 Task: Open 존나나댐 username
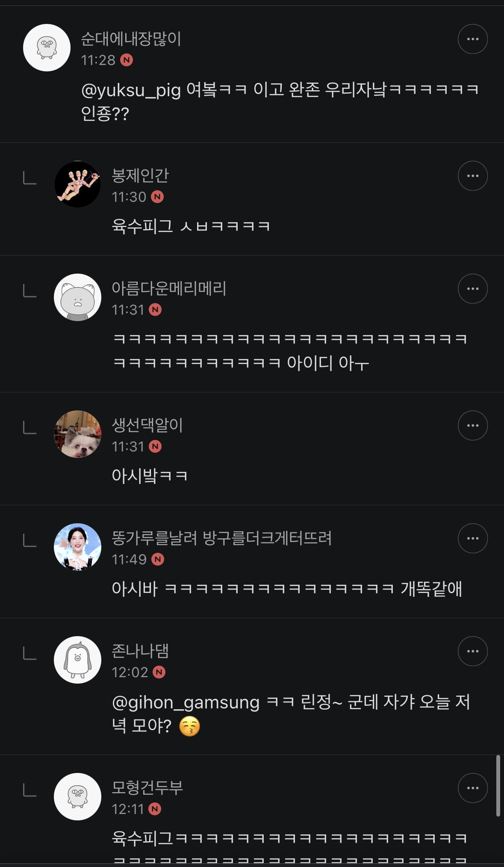click(x=140, y=651)
